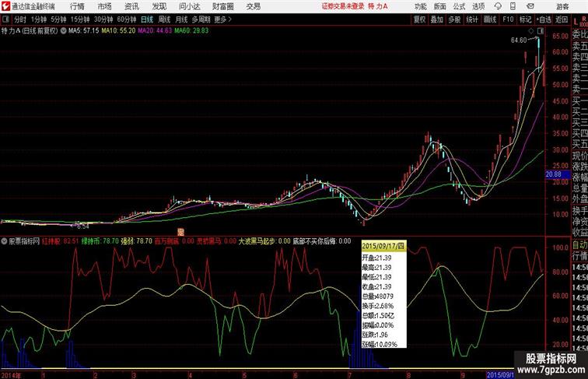This screenshot has height=379, width=588.
Task: Click the 画线 drawing button
Action: [490, 19]
